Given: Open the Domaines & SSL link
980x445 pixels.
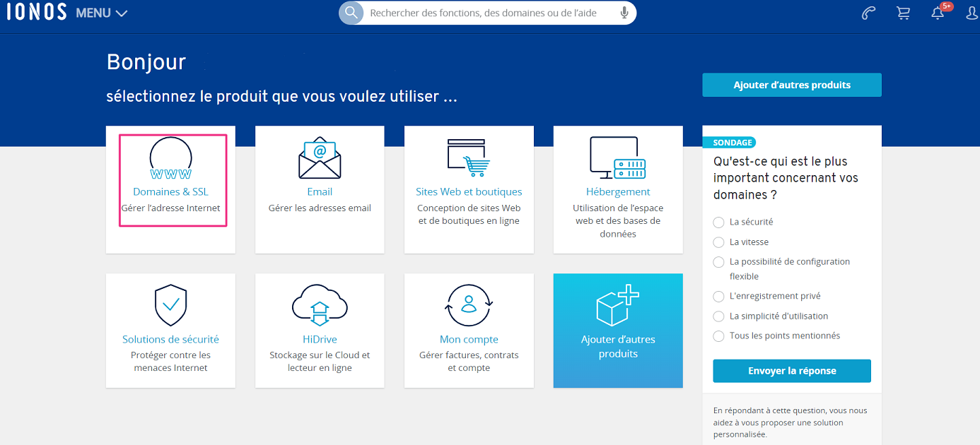Looking at the screenshot, I should tap(170, 191).
